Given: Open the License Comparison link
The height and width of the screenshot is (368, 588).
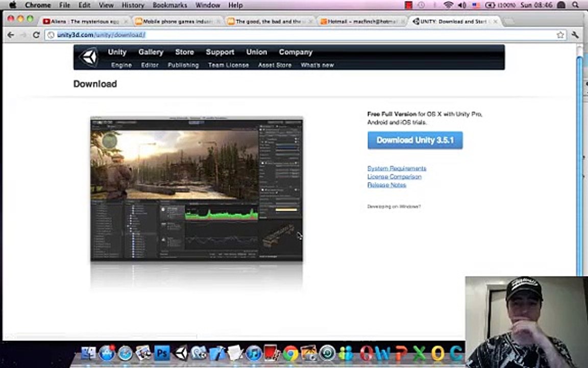Looking at the screenshot, I should coord(395,176).
